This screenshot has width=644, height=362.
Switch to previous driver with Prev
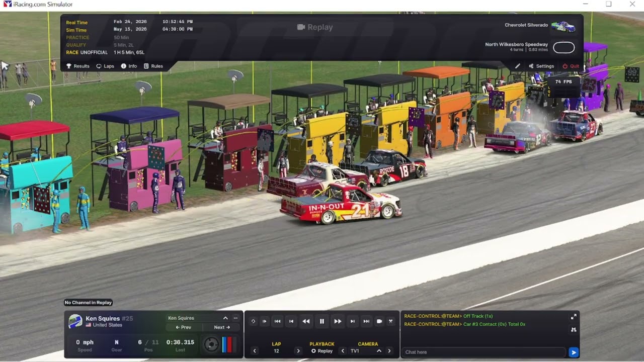[183, 327]
